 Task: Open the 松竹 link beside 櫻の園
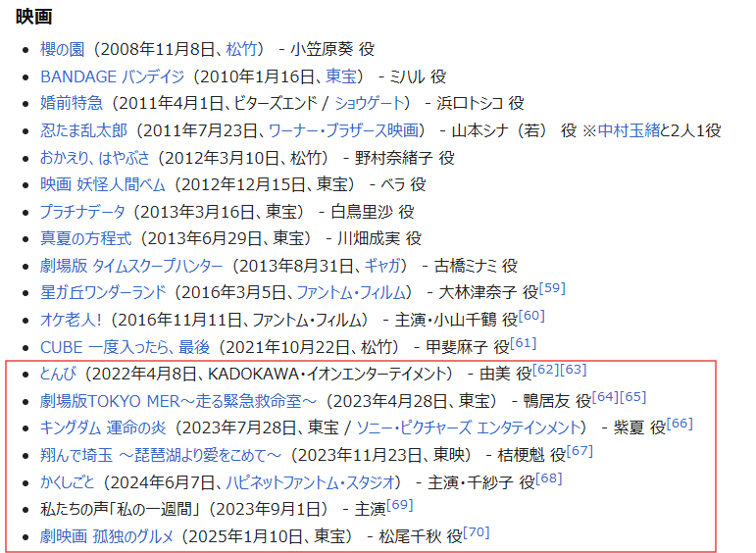[x=241, y=49]
